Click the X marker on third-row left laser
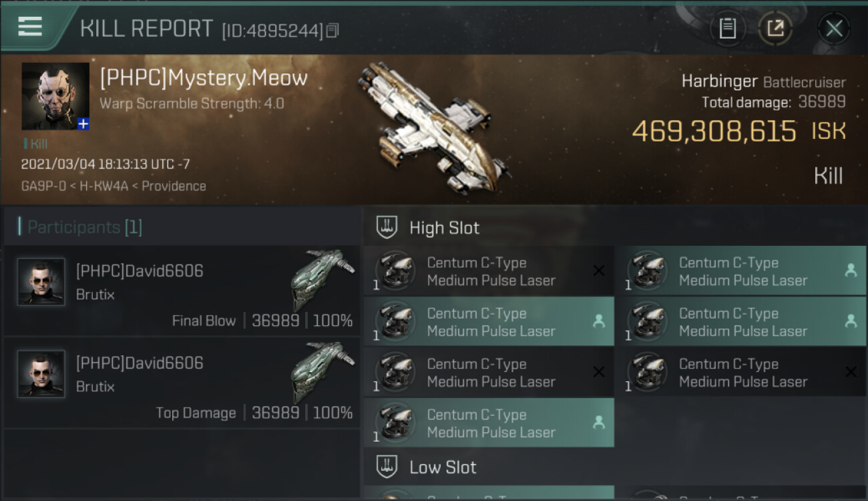The width and height of the screenshot is (868, 501). [599, 372]
